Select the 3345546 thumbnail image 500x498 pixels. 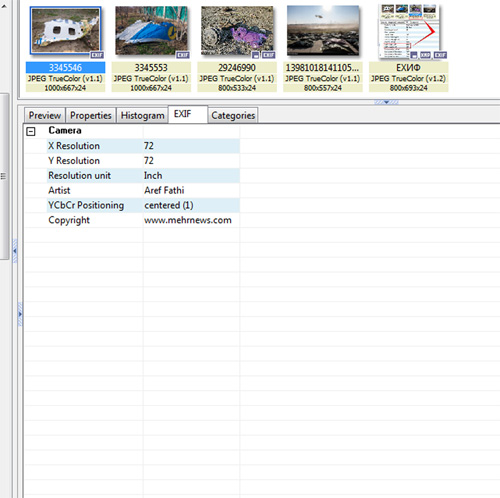coord(65,30)
